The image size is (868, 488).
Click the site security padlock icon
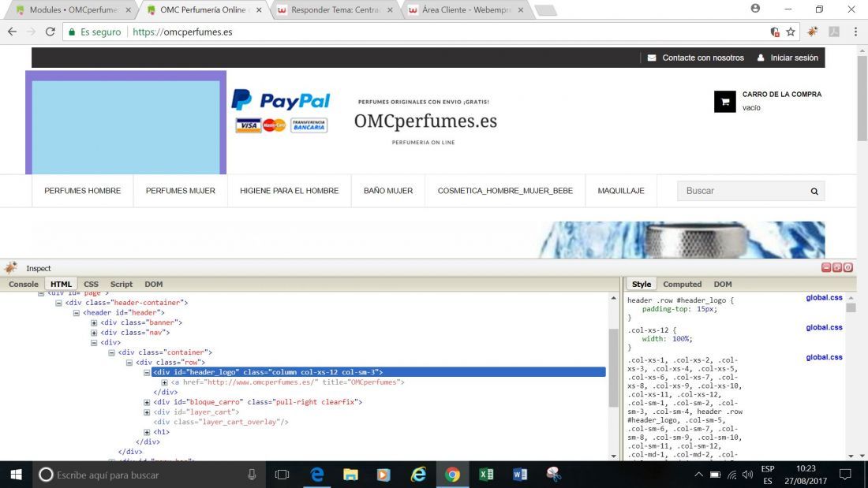pos(71,32)
